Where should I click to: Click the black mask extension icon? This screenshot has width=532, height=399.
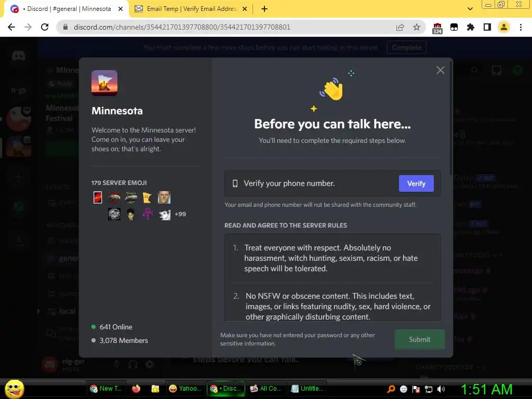454,27
